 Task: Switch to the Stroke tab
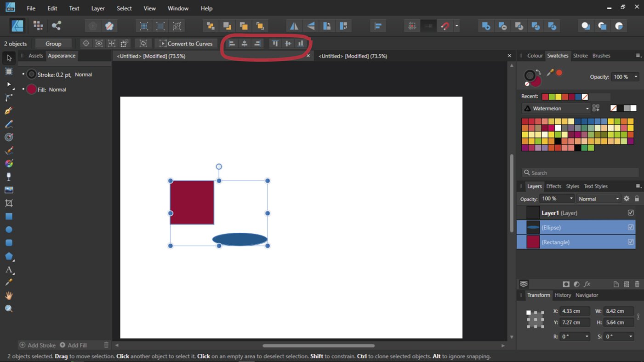point(580,56)
